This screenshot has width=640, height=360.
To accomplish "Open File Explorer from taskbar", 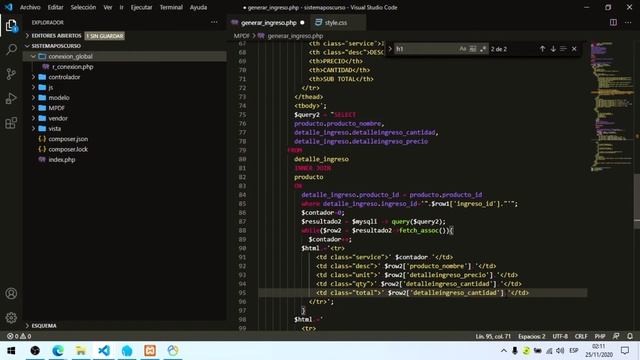I will coord(81,350).
